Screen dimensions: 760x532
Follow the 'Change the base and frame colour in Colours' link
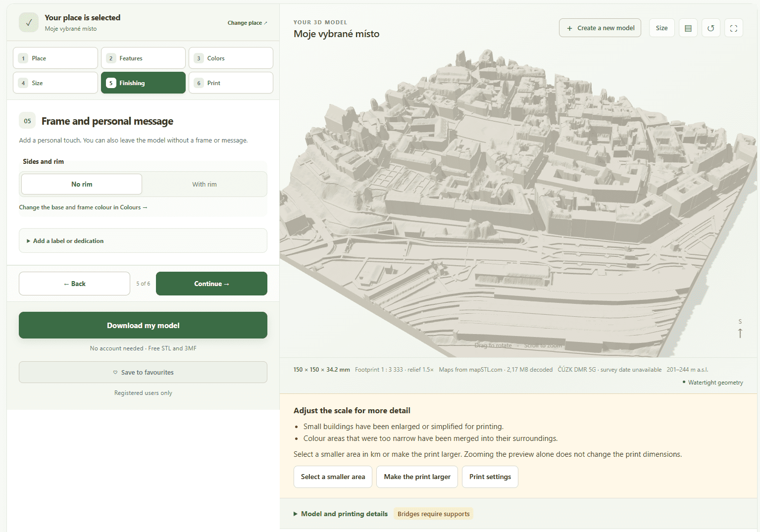83,207
